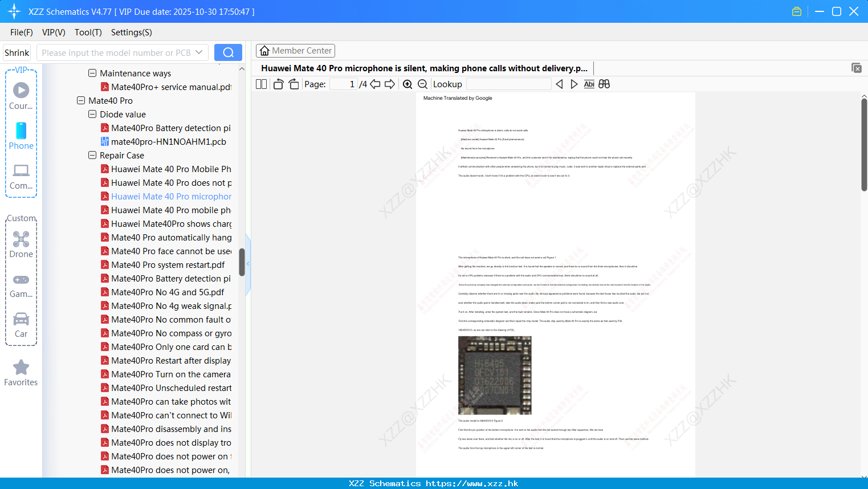Click the Lookup text field
868x489 pixels.
(508, 84)
